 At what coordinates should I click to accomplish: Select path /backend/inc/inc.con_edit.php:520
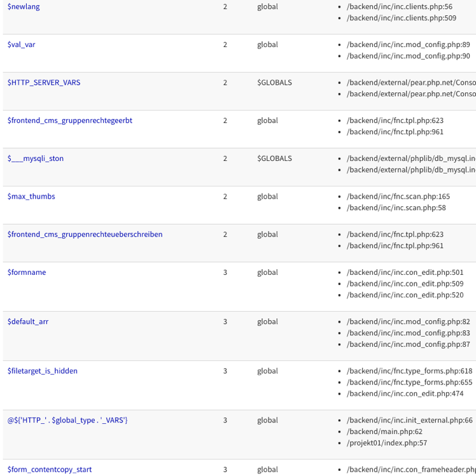click(405, 295)
